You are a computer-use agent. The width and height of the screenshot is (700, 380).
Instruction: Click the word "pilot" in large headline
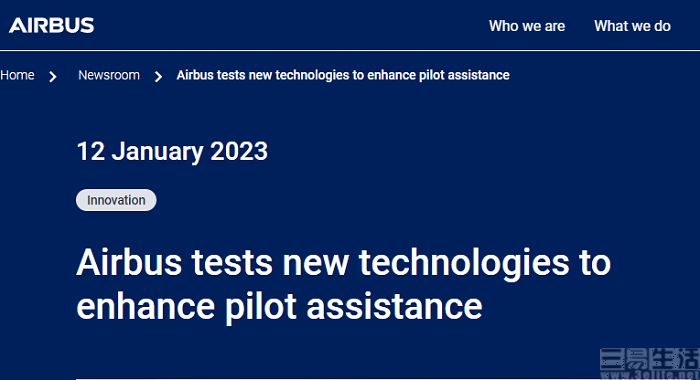click(x=261, y=307)
